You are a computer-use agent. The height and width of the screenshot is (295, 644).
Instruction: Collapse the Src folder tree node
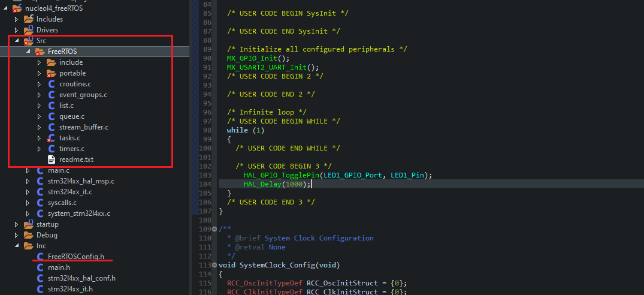click(17, 41)
